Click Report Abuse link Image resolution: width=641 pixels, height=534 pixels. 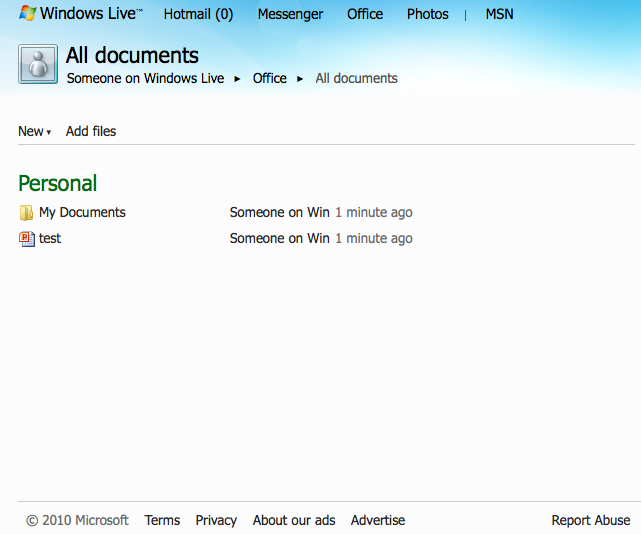click(591, 520)
